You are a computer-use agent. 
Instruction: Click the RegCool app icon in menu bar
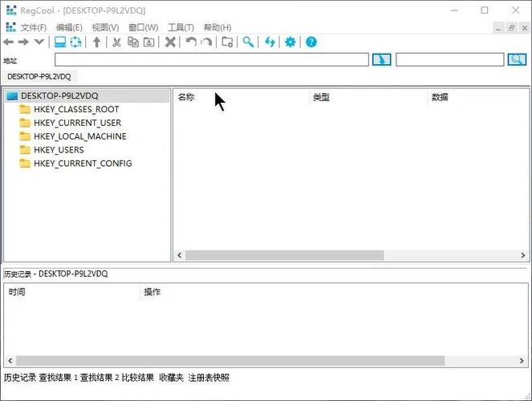click(x=11, y=27)
